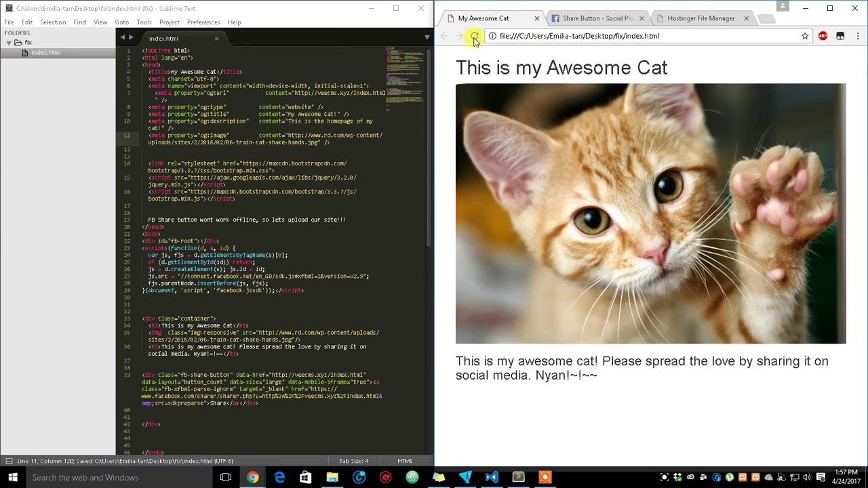Open the orange app on the taskbar

[x=545, y=477]
